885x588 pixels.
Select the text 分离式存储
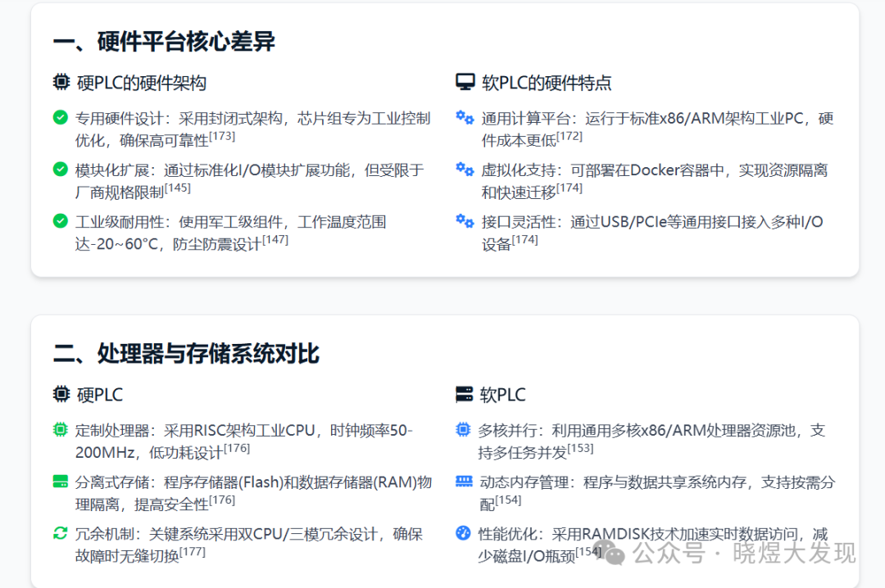click(x=111, y=482)
